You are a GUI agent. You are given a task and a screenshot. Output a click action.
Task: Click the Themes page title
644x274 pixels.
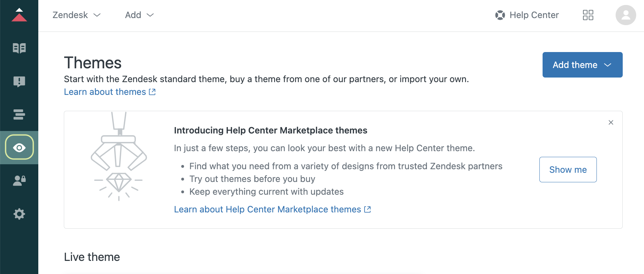pyautogui.click(x=93, y=63)
